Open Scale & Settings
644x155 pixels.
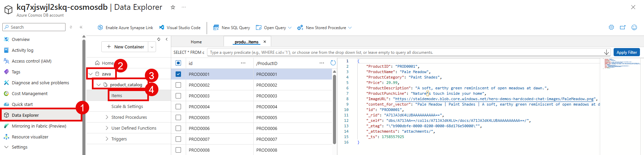(x=127, y=106)
